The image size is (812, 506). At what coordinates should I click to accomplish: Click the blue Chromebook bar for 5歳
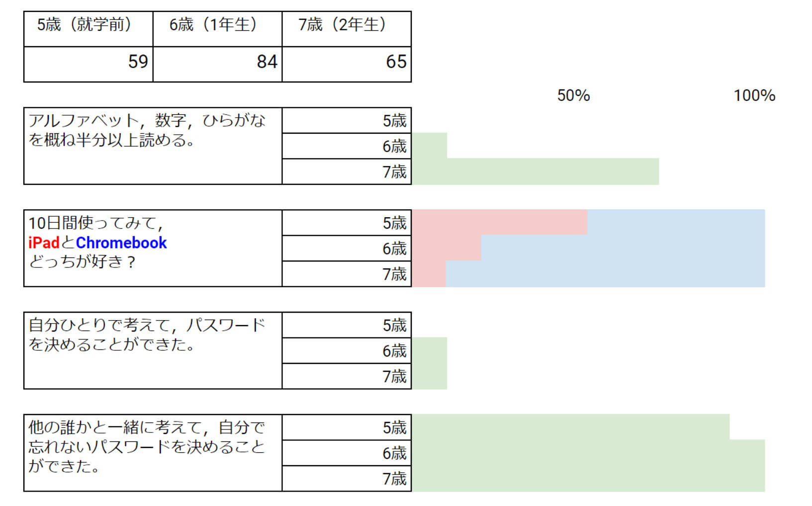tap(676, 222)
